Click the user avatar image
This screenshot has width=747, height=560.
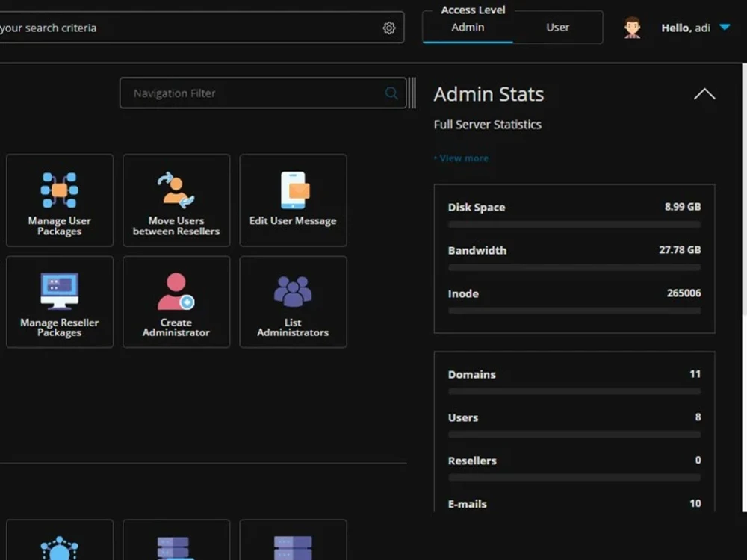pyautogui.click(x=631, y=27)
